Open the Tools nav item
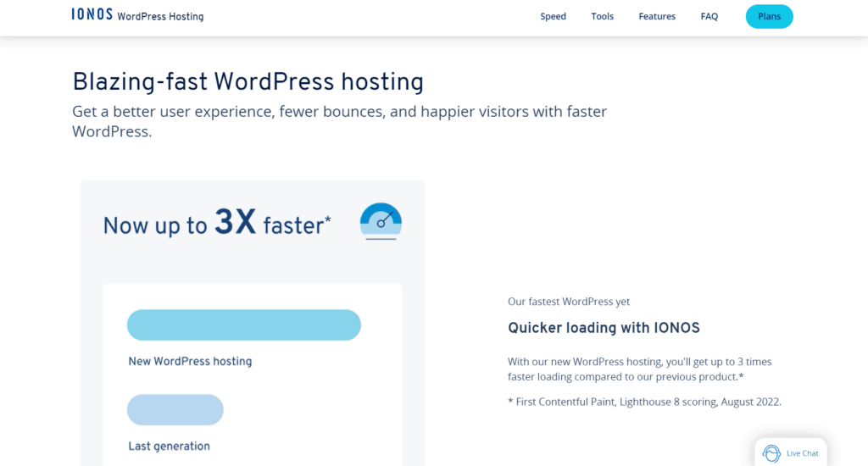Screen dimensions: 868x466 click(603, 17)
